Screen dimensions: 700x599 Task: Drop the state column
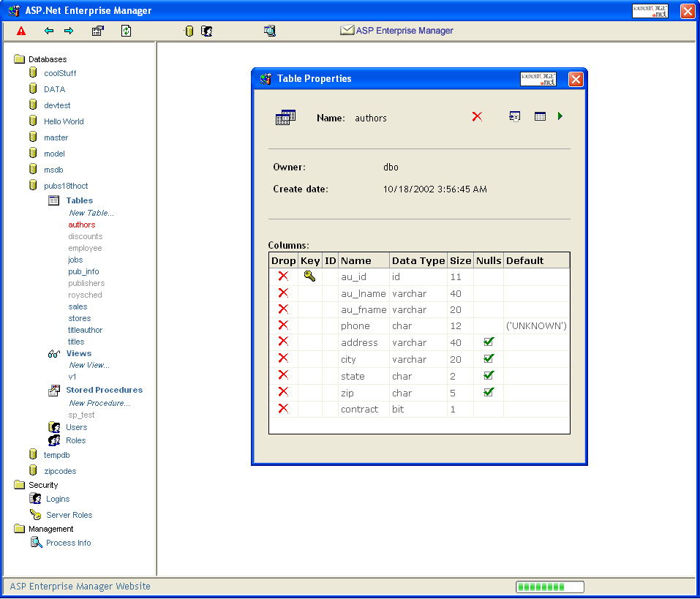click(x=283, y=375)
